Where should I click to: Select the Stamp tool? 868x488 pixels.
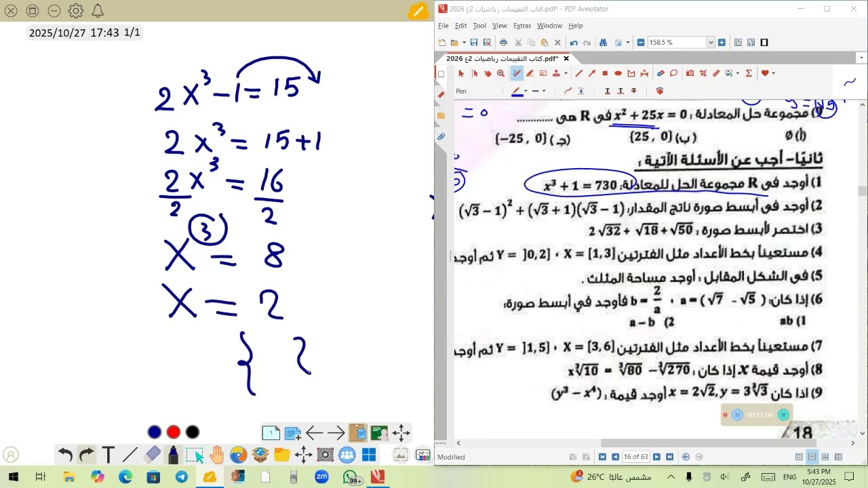[557, 73]
